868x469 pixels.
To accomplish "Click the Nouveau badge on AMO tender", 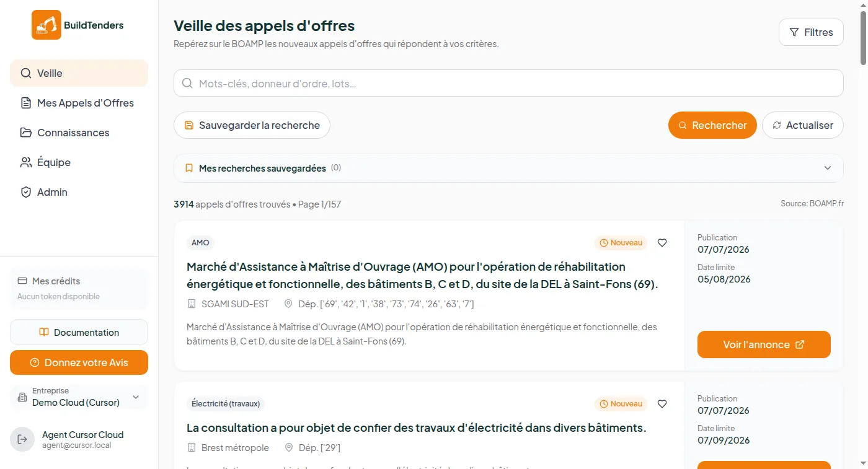I will coord(621,243).
